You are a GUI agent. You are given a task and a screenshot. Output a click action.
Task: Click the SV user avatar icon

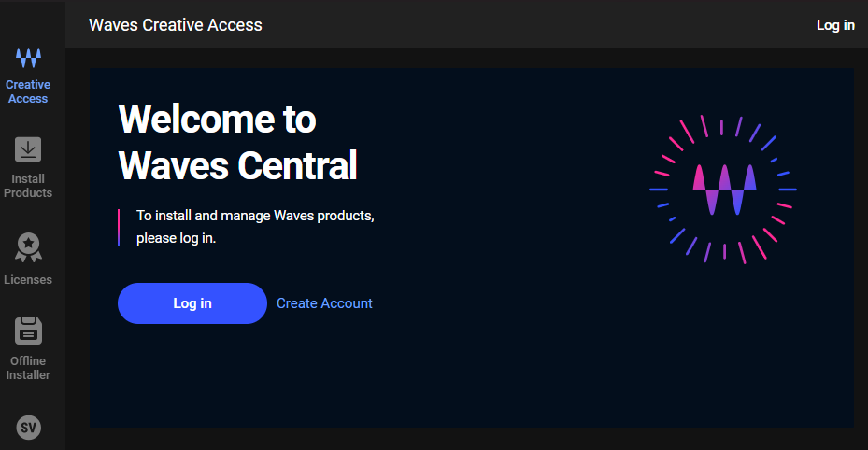click(x=29, y=428)
